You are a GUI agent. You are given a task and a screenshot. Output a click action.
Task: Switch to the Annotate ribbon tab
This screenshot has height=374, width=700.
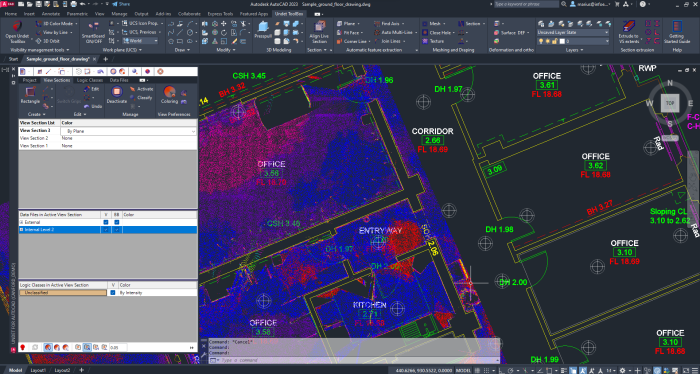coord(50,14)
